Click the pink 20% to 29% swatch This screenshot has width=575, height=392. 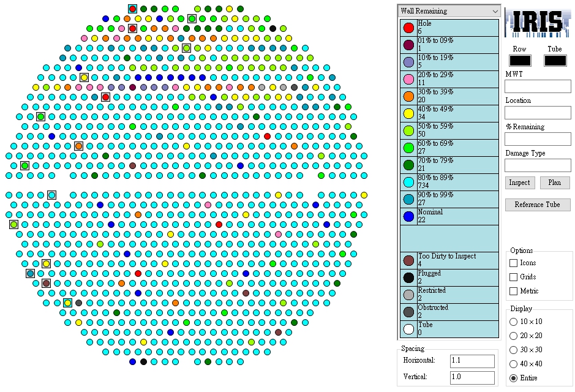point(408,79)
